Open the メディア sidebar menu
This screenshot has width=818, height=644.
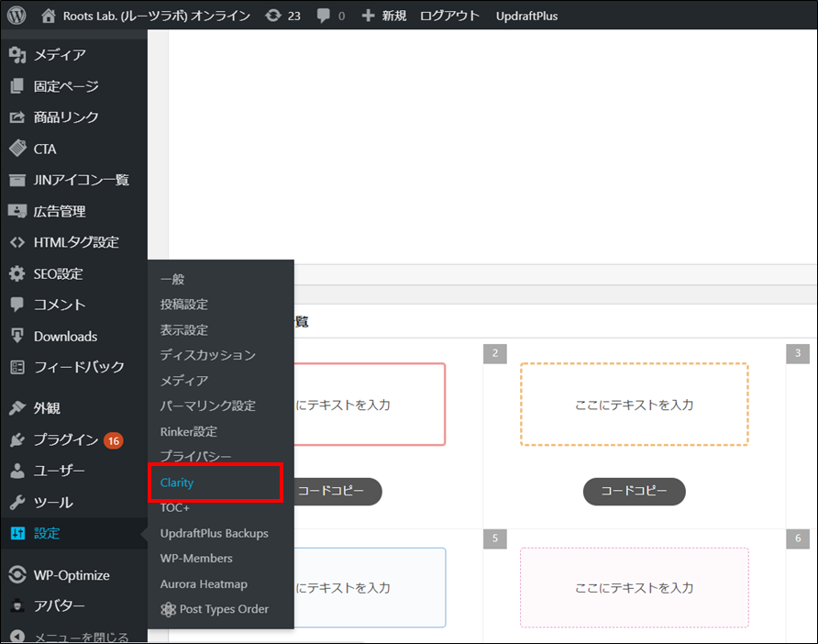tap(59, 55)
